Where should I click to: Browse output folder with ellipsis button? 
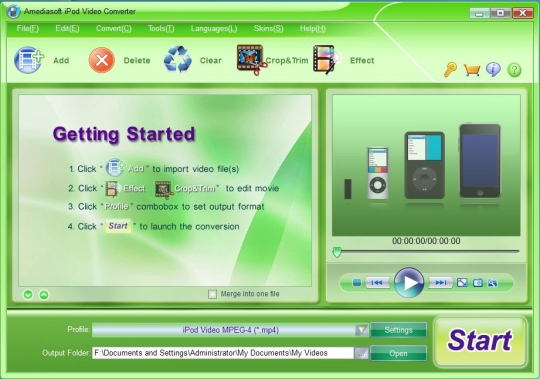(361, 353)
